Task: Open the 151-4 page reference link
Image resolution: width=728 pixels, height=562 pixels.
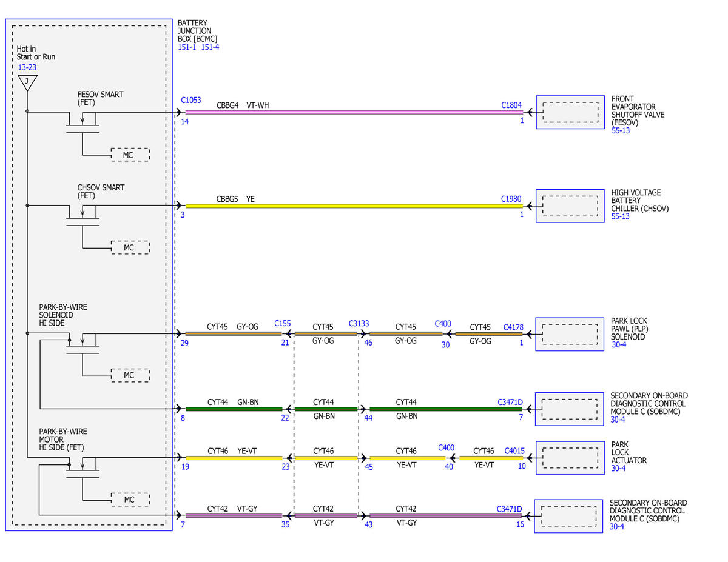Action: coord(210,47)
